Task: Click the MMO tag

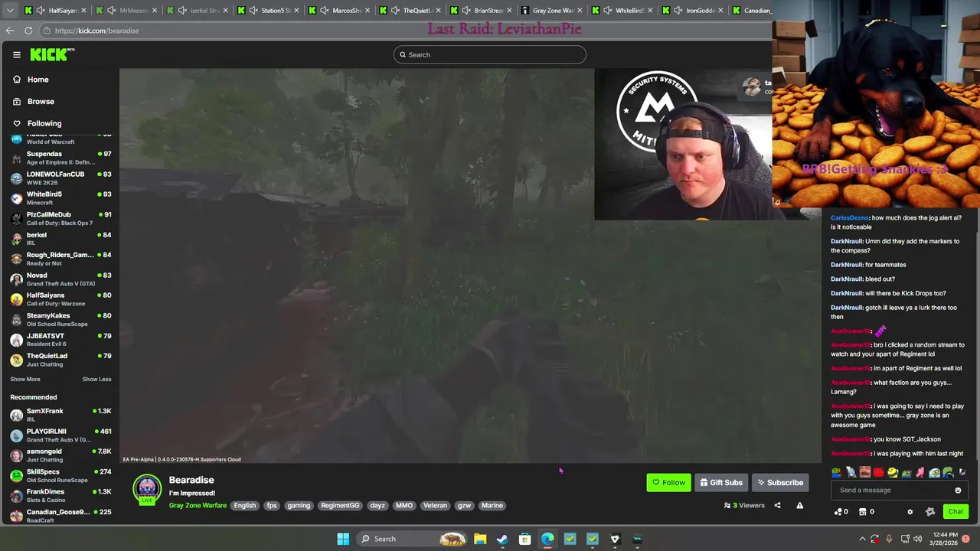Action: click(x=404, y=505)
